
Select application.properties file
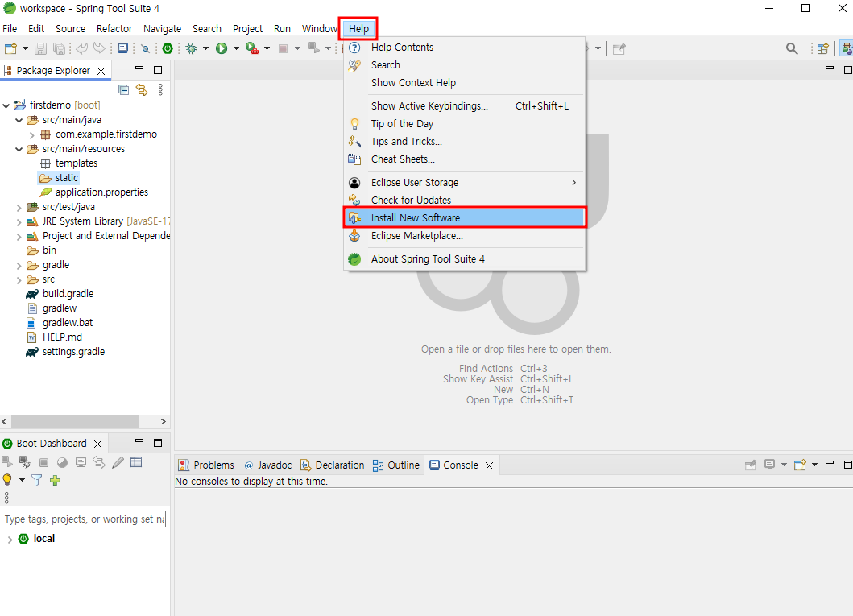(x=93, y=192)
